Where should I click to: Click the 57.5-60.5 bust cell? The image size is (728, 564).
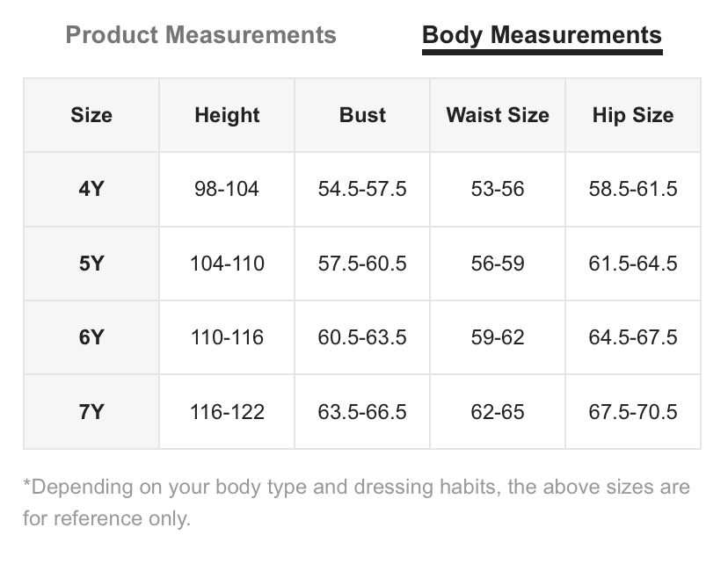tap(362, 264)
